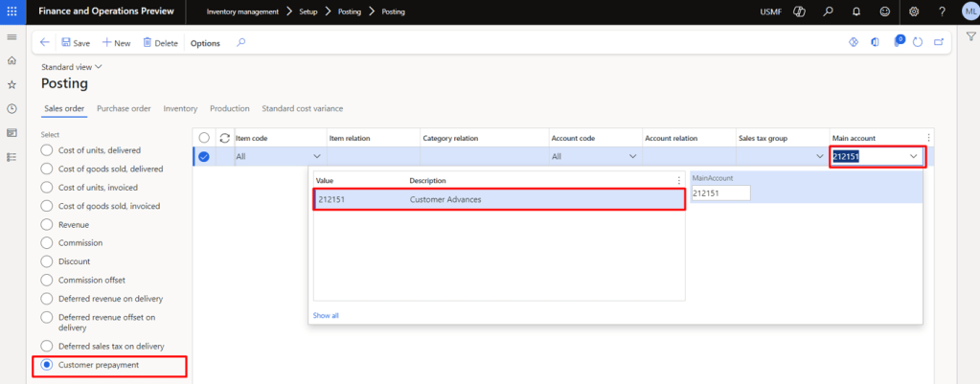Open the Item code dropdown
The width and height of the screenshot is (980, 384).
pyautogui.click(x=317, y=157)
